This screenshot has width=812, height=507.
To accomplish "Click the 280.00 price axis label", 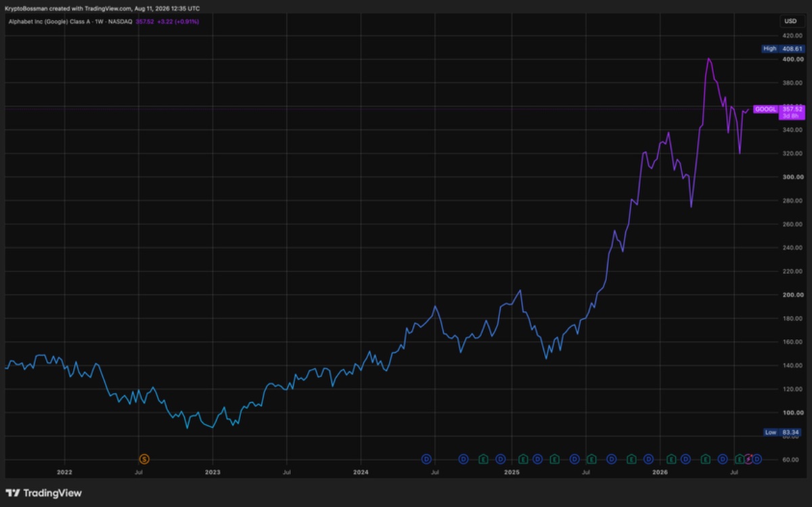I will (x=792, y=201).
